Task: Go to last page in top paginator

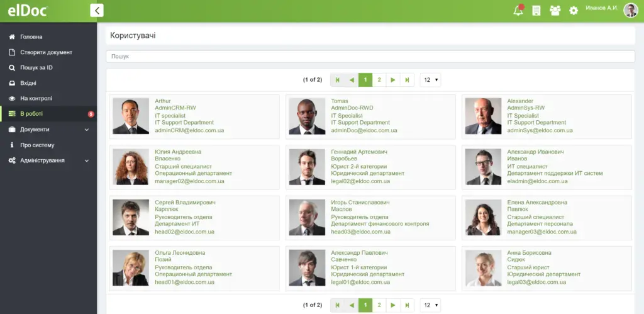Action: pos(407,80)
